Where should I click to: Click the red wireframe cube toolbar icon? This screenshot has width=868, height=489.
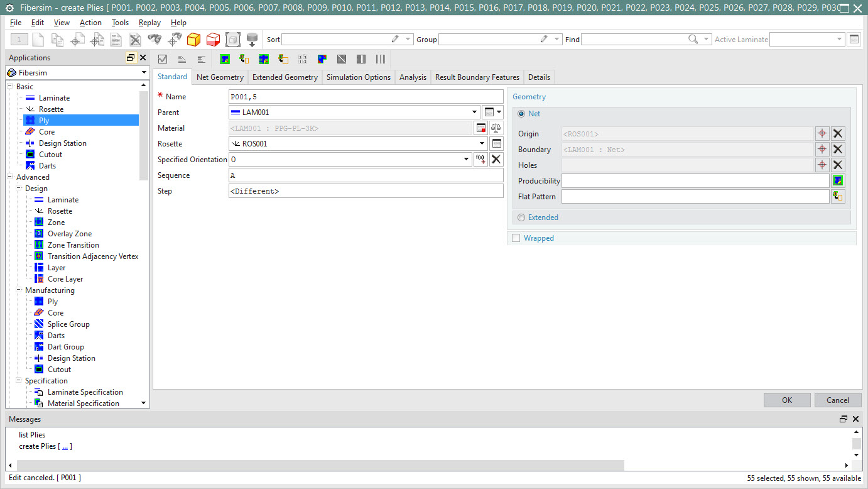(213, 39)
